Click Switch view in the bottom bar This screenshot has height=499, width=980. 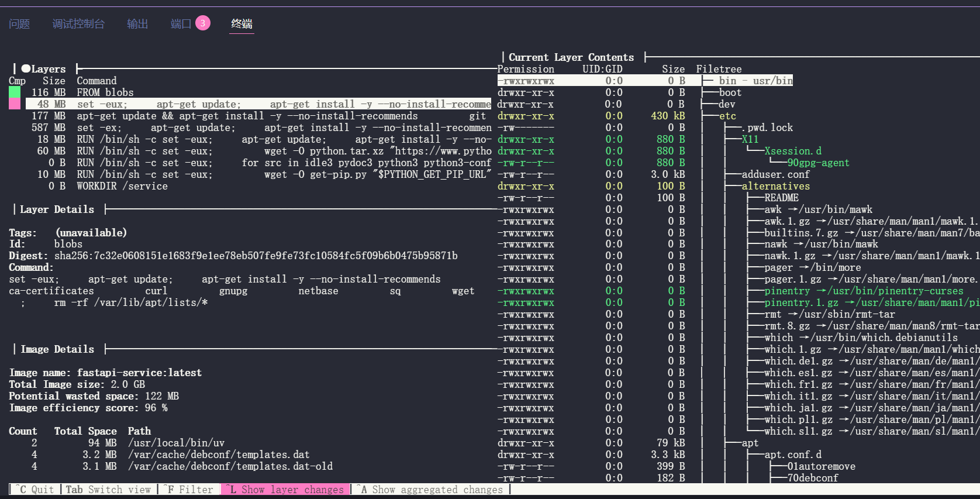108,490
